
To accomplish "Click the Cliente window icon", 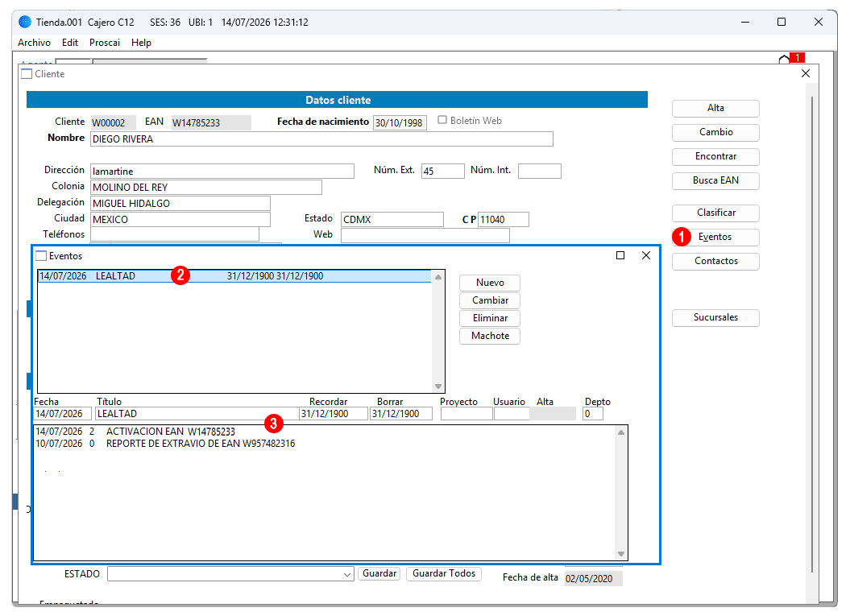I will pyautogui.click(x=27, y=74).
